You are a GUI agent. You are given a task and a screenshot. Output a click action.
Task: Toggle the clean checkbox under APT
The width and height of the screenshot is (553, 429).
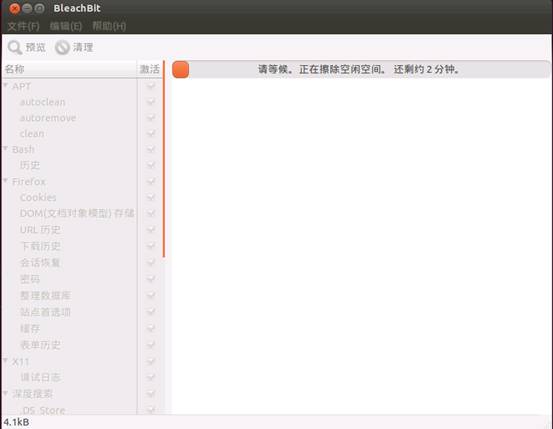point(151,133)
